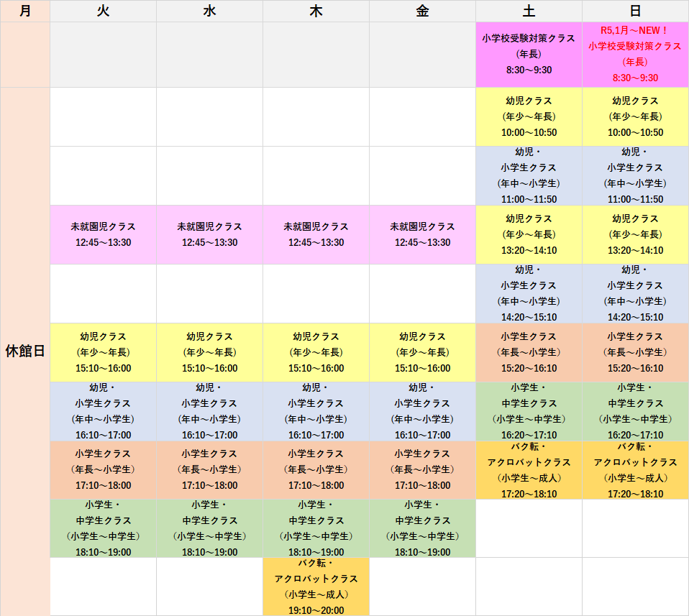Click the 休館日 cell in Monday column
Image resolution: width=689 pixels, height=616 pixels.
pyautogui.click(x=25, y=351)
